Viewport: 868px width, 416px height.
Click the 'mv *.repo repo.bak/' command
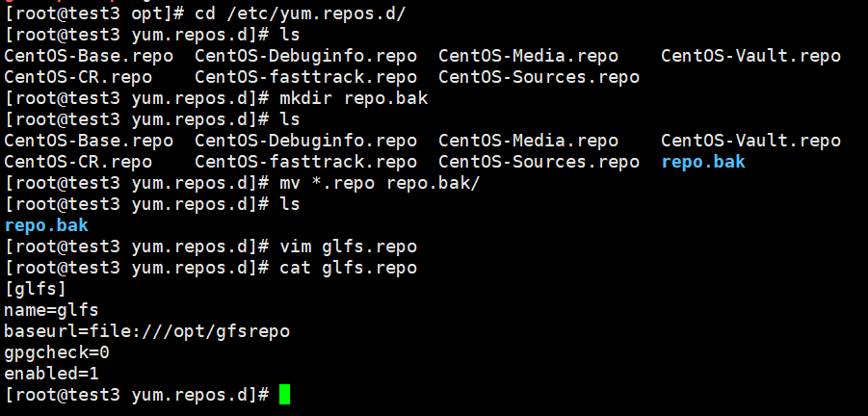(x=380, y=183)
